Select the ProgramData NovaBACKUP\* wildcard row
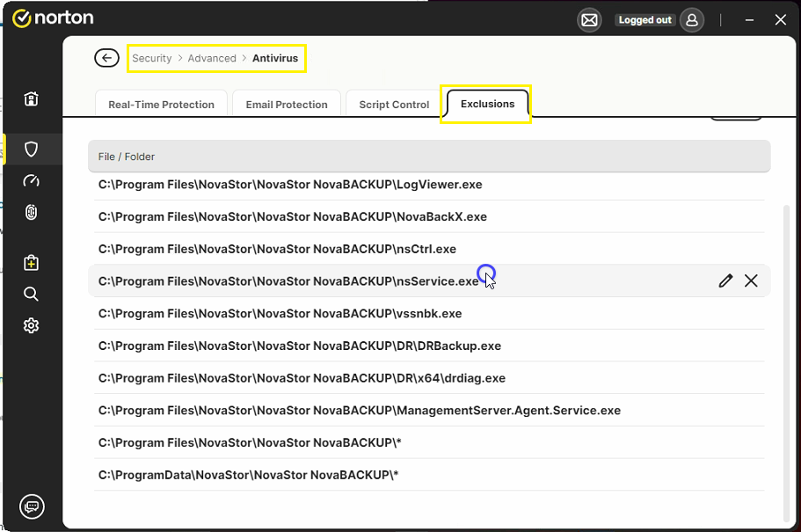801x532 pixels. [429, 474]
